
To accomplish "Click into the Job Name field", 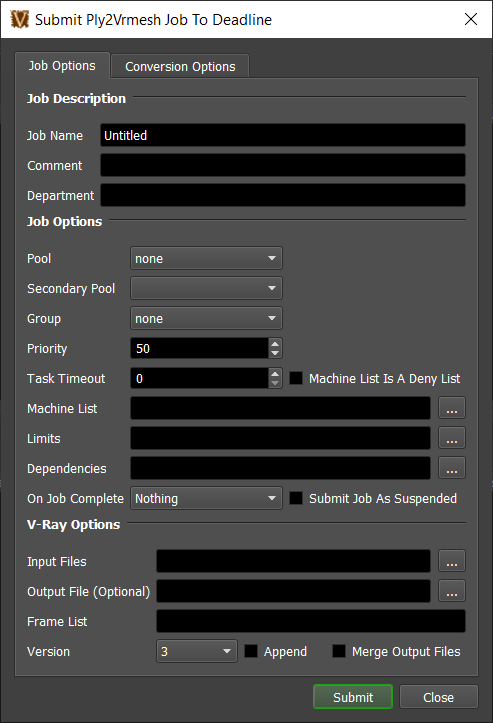I will (283, 135).
